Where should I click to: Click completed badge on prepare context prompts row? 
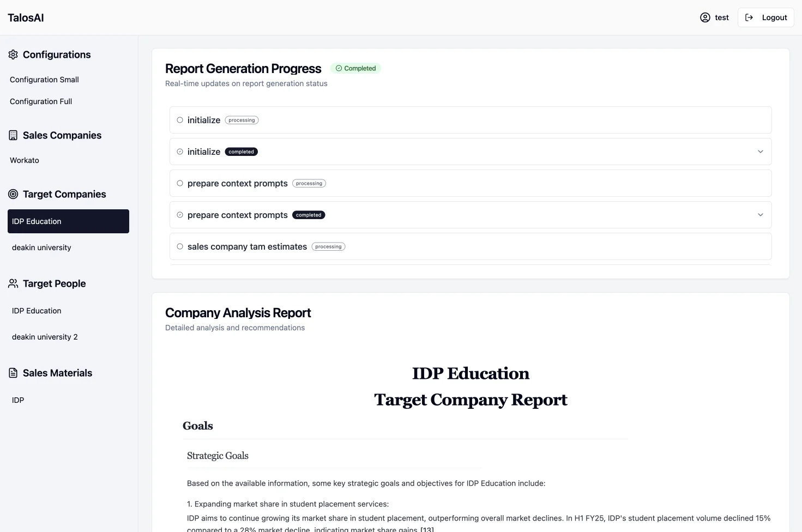coord(309,215)
